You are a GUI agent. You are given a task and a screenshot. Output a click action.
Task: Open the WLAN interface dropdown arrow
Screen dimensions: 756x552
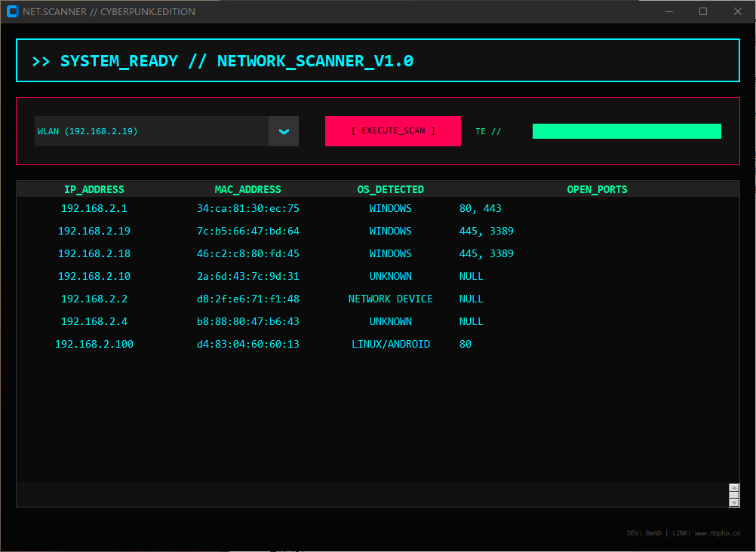point(284,131)
